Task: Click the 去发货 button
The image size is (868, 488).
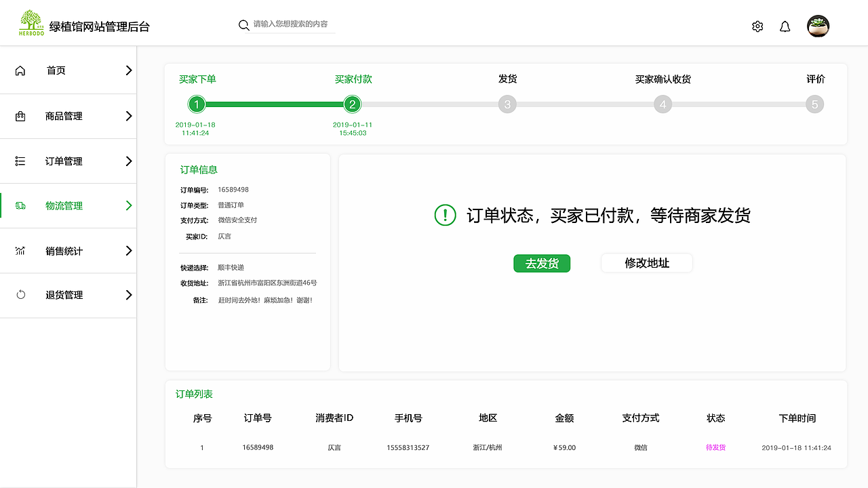Action: point(542,263)
